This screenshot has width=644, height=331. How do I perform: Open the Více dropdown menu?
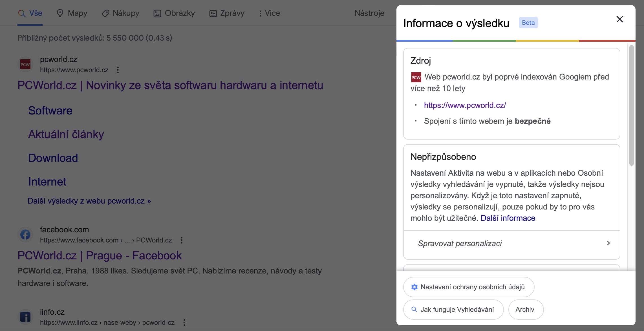269,13
